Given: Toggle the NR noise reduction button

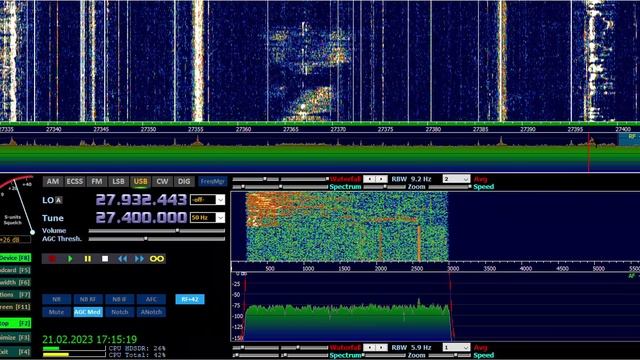Looking at the screenshot, I should (56, 299).
